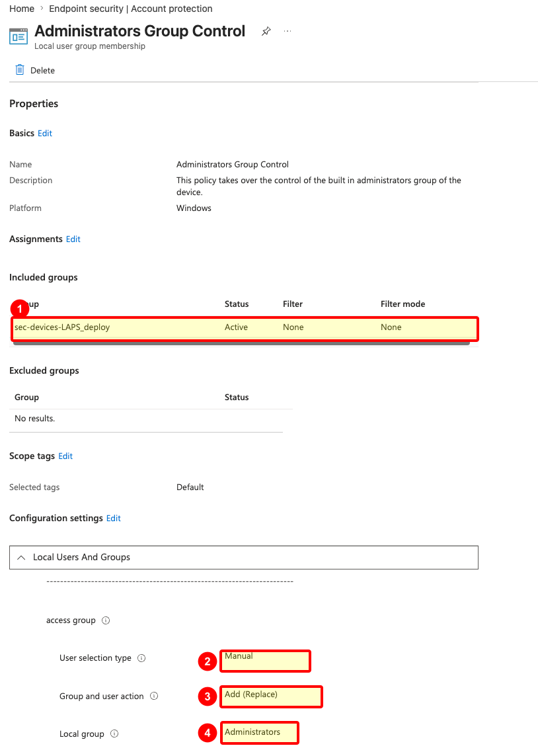Click info icon next to access group
The width and height of the screenshot is (538, 756).
click(x=106, y=620)
